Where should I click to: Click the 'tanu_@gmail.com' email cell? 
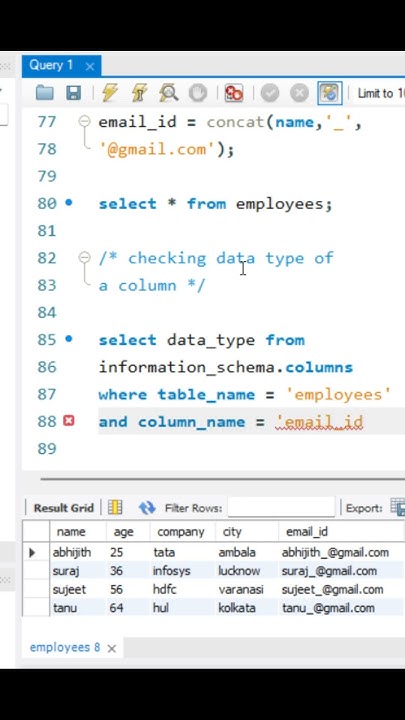(x=341, y=608)
